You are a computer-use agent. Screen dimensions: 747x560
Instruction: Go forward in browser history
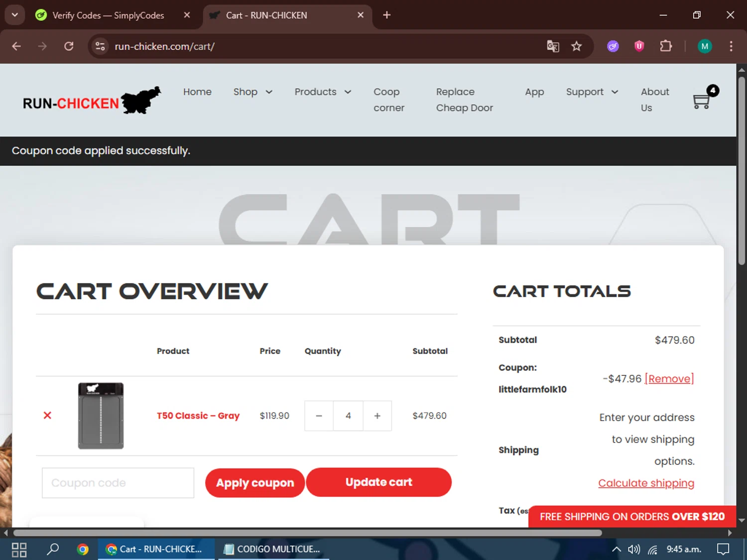click(42, 46)
